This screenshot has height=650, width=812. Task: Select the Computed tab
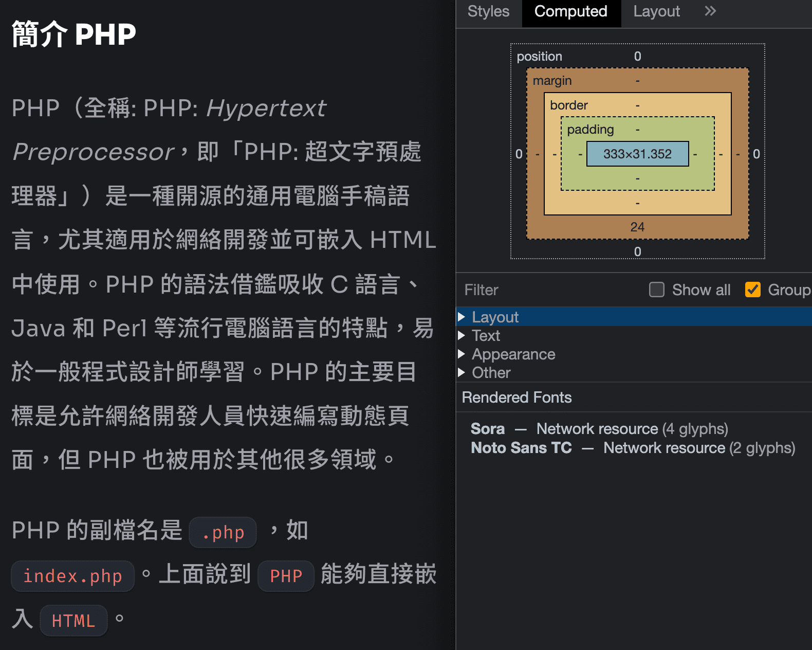[x=571, y=12]
